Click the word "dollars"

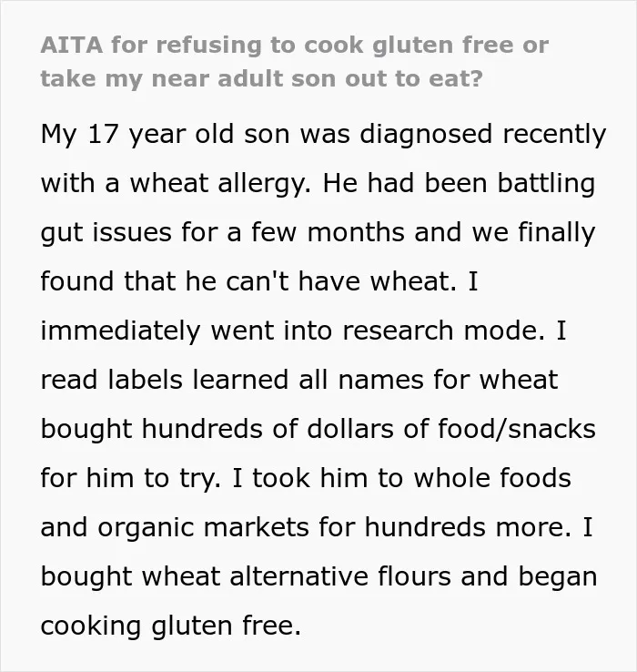(350, 429)
